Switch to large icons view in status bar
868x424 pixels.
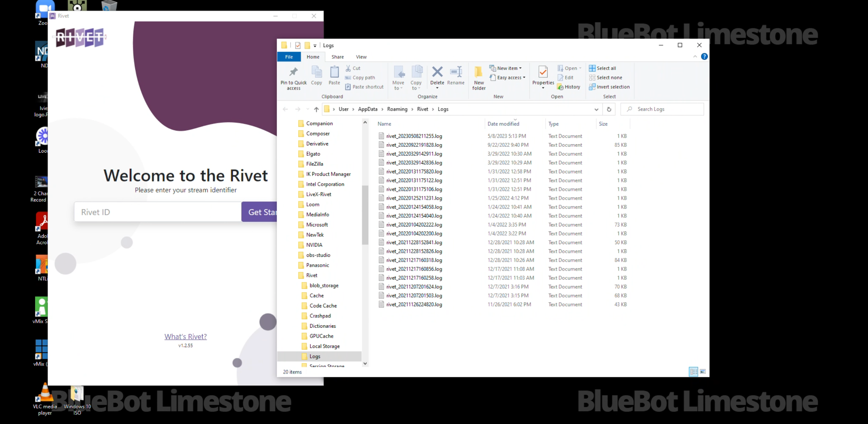[703, 372]
